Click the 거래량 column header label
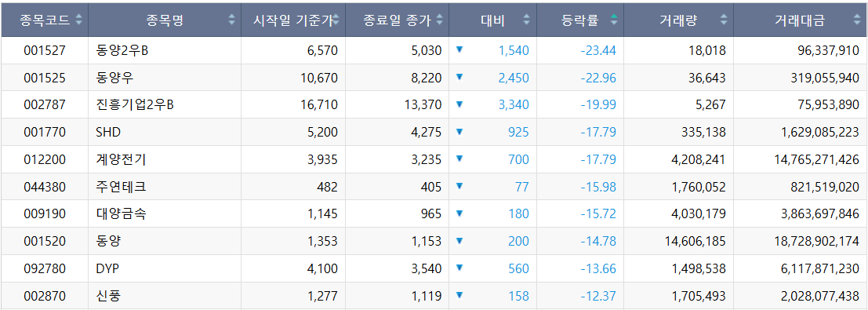This screenshot has width=868, height=310. click(679, 20)
